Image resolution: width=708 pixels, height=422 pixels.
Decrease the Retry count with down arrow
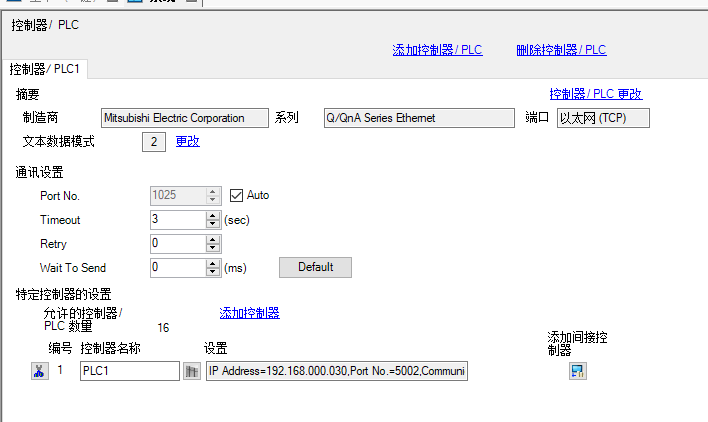click(x=212, y=248)
